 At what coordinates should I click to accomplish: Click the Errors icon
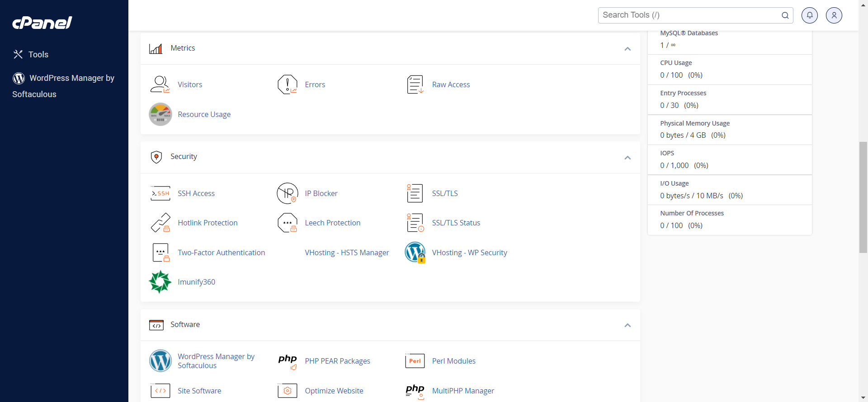click(288, 84)
